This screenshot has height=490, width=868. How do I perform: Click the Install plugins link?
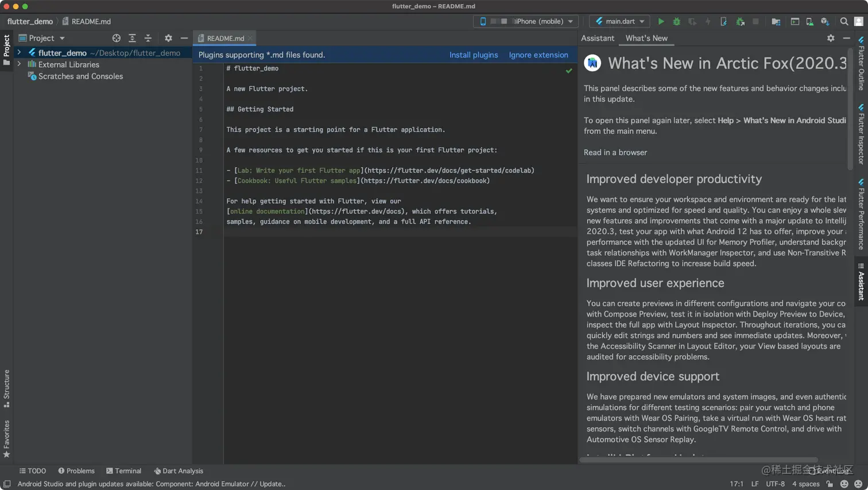pos(473,55)
